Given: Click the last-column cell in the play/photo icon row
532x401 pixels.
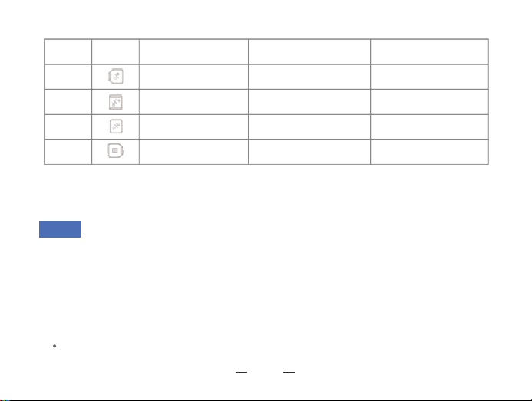Looking at the screenshot, I should click(x=430, y=77).
